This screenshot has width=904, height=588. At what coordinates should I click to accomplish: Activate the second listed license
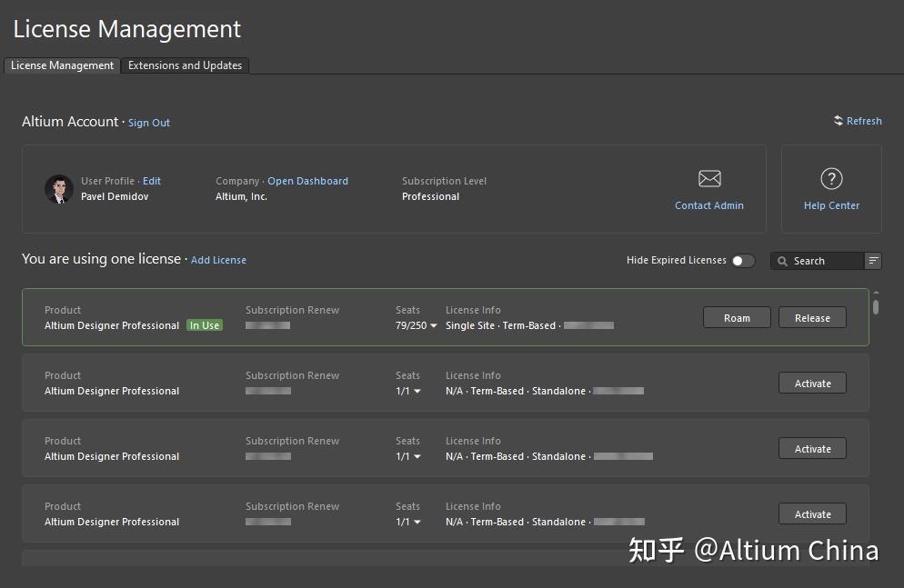coord(812,383)
